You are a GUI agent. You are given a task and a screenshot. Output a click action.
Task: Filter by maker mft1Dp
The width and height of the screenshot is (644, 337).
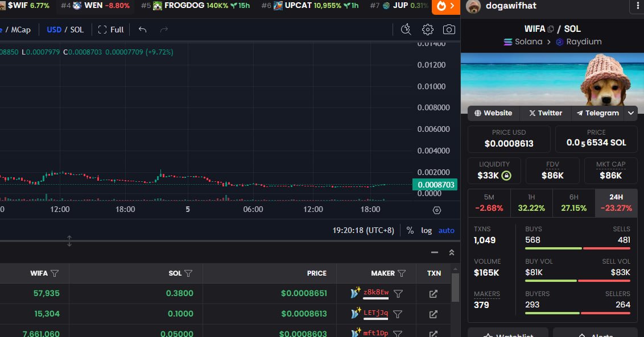click(398, 334)
